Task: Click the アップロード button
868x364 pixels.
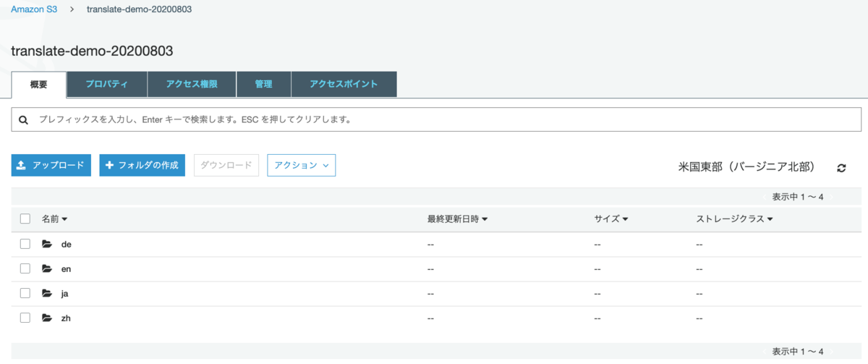Action: [x=51, y=165]
